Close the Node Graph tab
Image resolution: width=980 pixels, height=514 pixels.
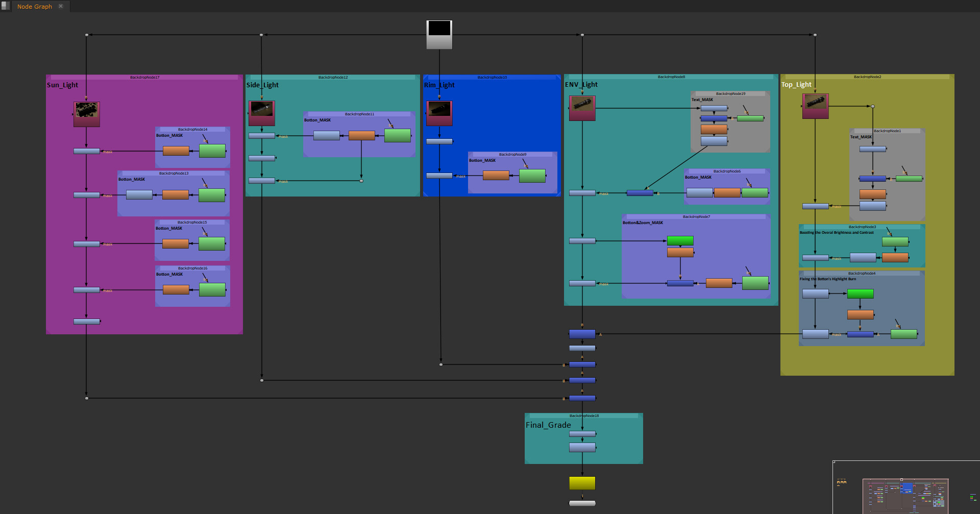coord(61,6)
